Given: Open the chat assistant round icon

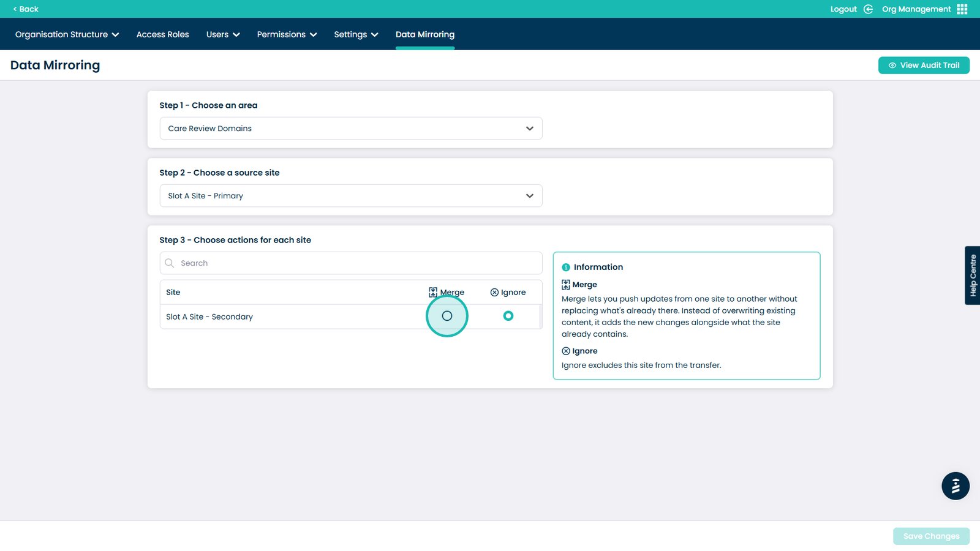Looking at the screenshot, I should coord(955,486).
